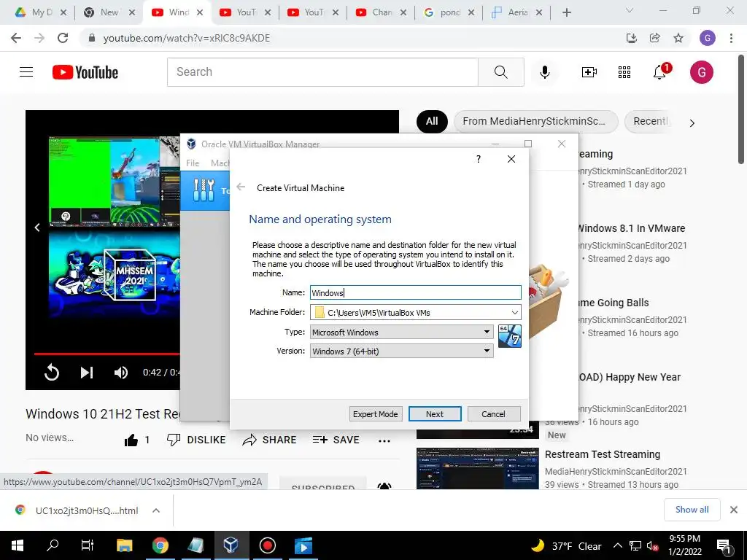This screenshot has width=747, height=560.
Task: Search with your voice microphone
Action: 544,72
